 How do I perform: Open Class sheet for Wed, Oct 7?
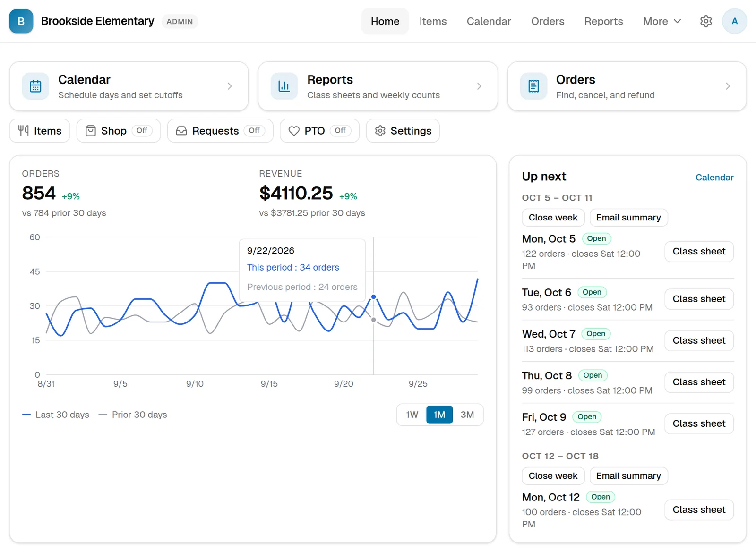pos(699,341)
